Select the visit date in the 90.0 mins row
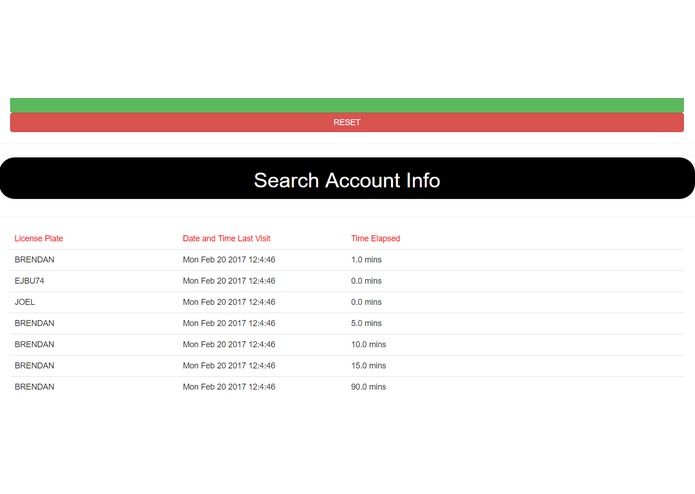Screen dimensions: 695x494 [x=229, y=387]
